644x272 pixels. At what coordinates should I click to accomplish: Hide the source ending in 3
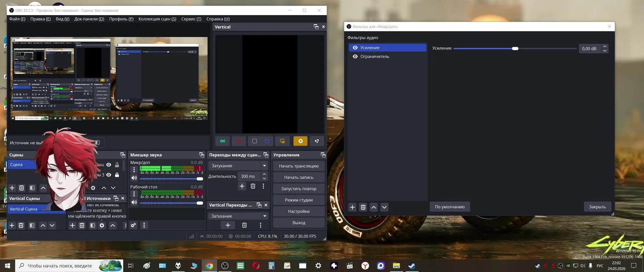coord(109,175)
